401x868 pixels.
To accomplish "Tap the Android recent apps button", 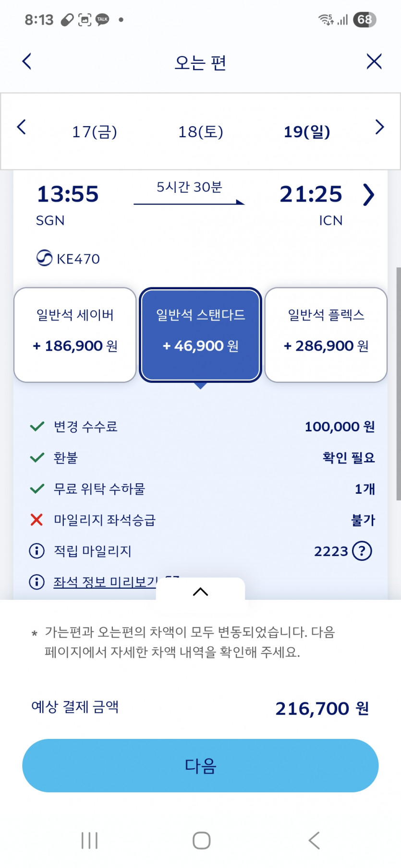I will 89,840.
